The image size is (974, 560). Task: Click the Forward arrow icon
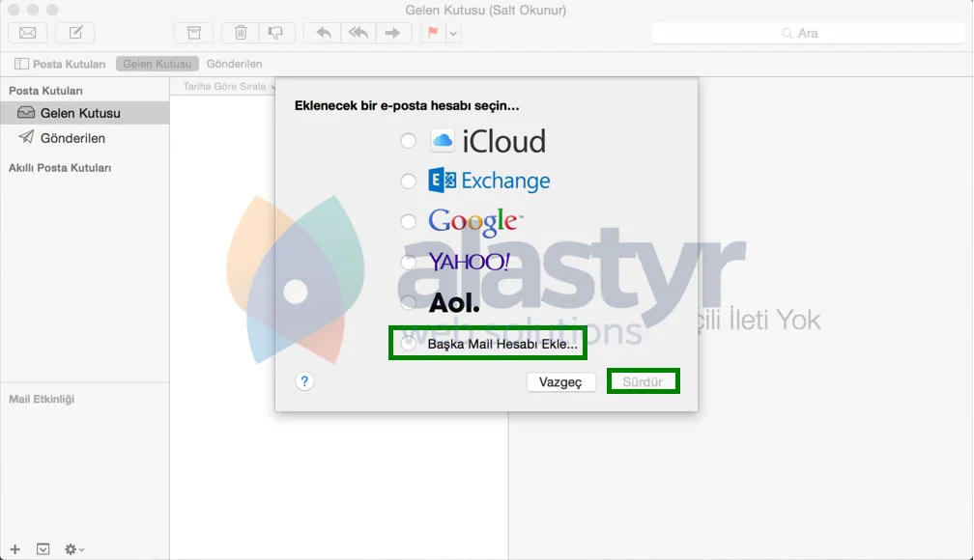[393, 32]
